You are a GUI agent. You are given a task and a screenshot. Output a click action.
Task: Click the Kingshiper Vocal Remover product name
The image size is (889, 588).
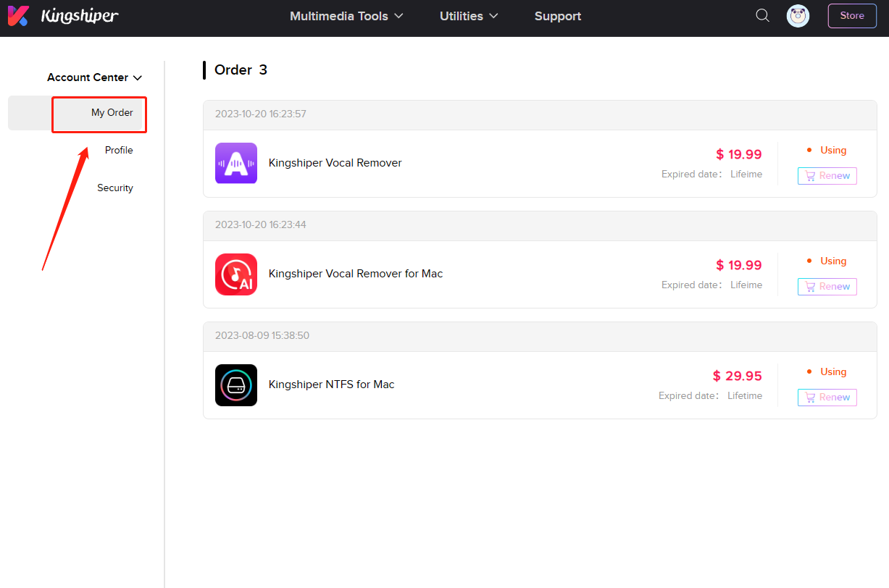click(x=335, y=163)
